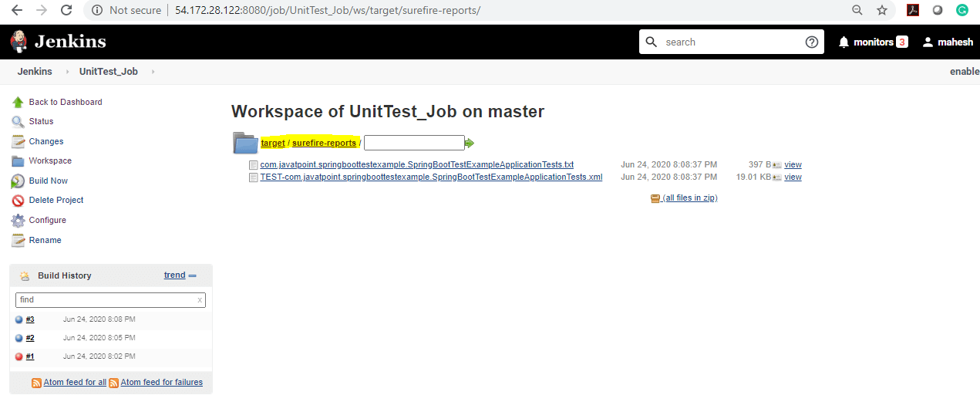Open the Jenkins breadcrumb item

[35, 71]
